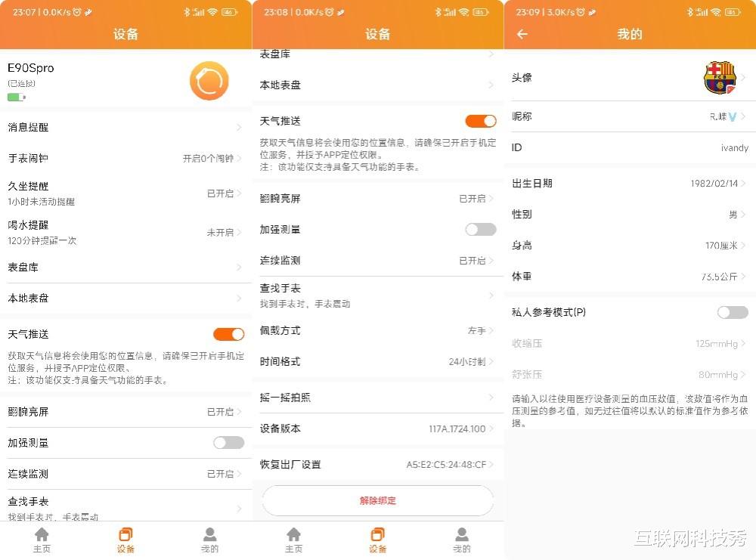This screenshot has width=756, height=560.
Task: Open 翻腕亮屏 on middle screen
Action: point(377,199)
